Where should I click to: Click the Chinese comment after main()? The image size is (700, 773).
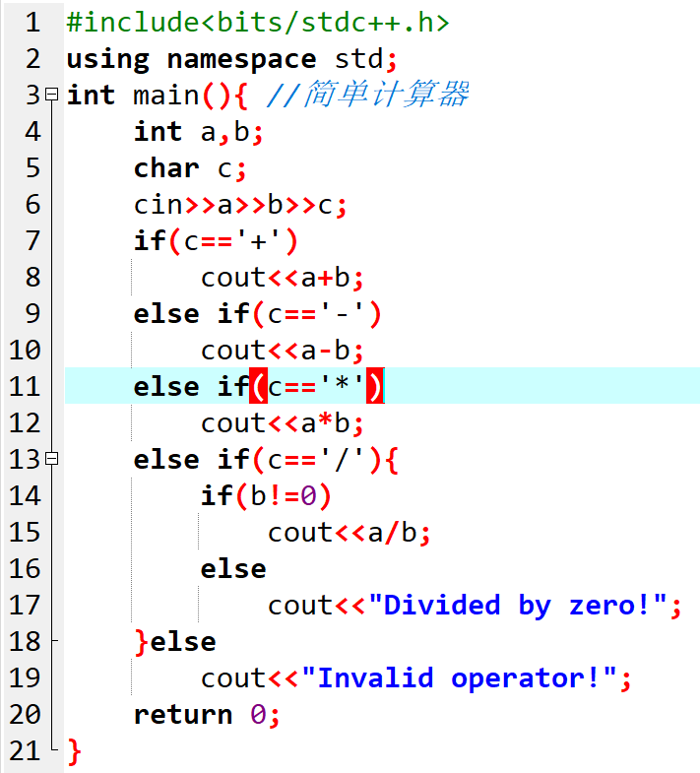point(386,96)
